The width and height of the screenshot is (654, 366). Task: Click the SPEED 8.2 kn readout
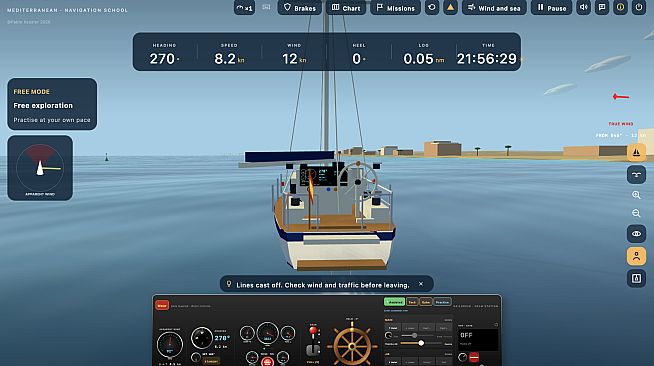(229, 54)
